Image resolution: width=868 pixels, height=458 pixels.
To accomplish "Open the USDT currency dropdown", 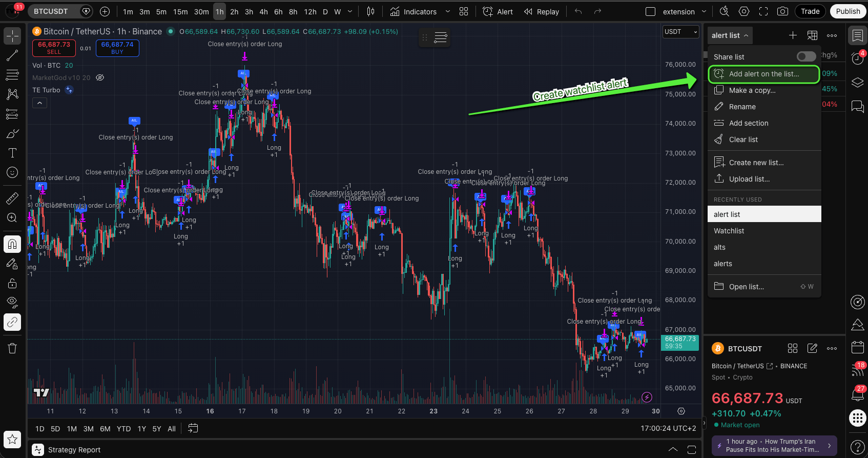I will (681, 32).
